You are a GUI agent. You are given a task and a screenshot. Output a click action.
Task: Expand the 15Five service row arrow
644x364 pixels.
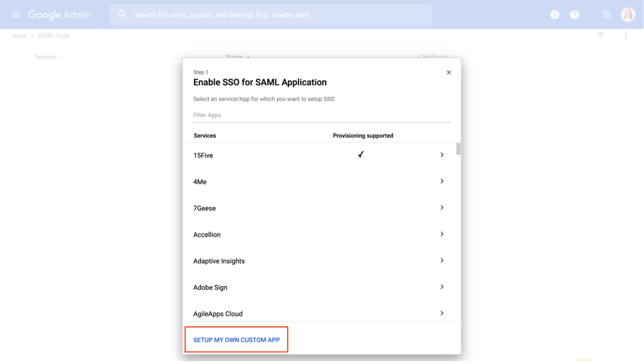coord(442,155)
